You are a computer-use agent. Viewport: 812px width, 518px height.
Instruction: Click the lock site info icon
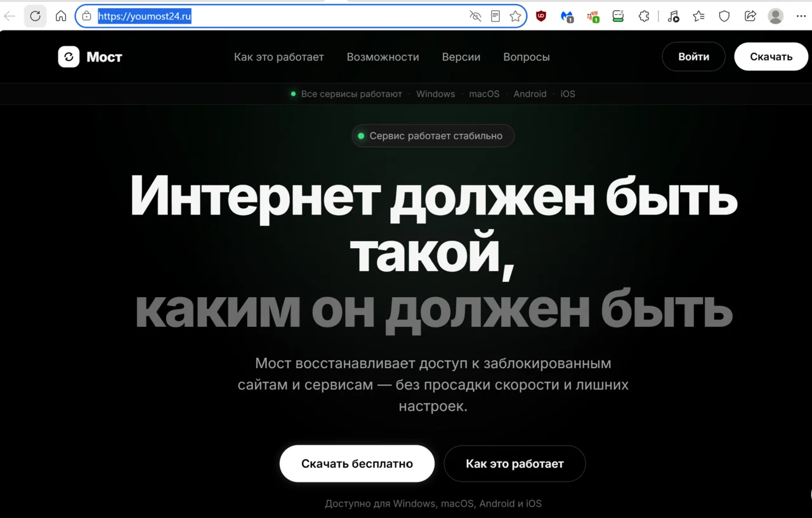point(87,17)
